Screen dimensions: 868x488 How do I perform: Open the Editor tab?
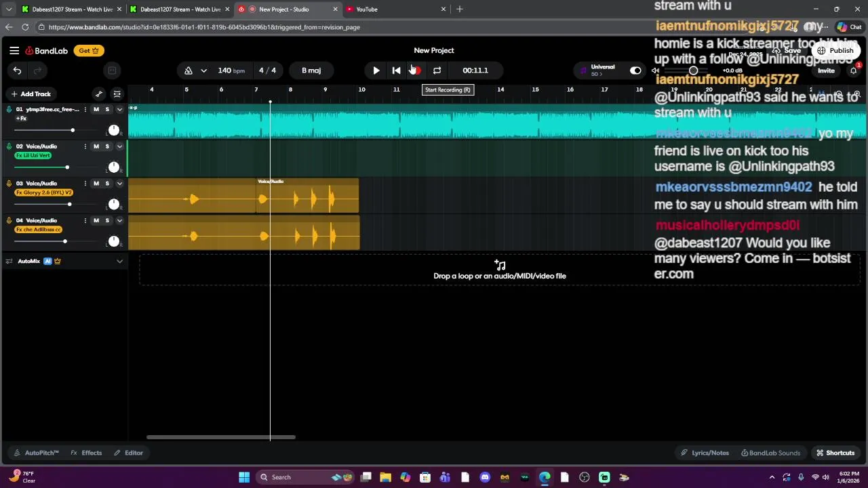pyautogui.click(x=128, y=453)
